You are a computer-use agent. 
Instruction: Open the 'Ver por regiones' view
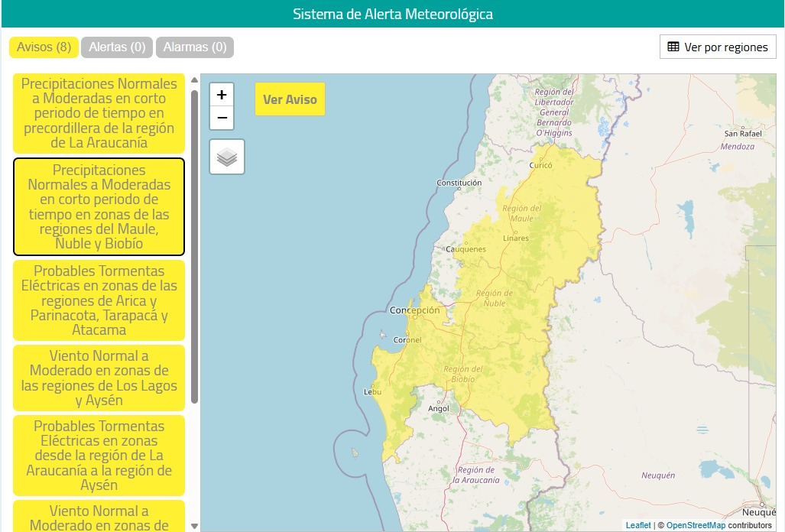717,47
